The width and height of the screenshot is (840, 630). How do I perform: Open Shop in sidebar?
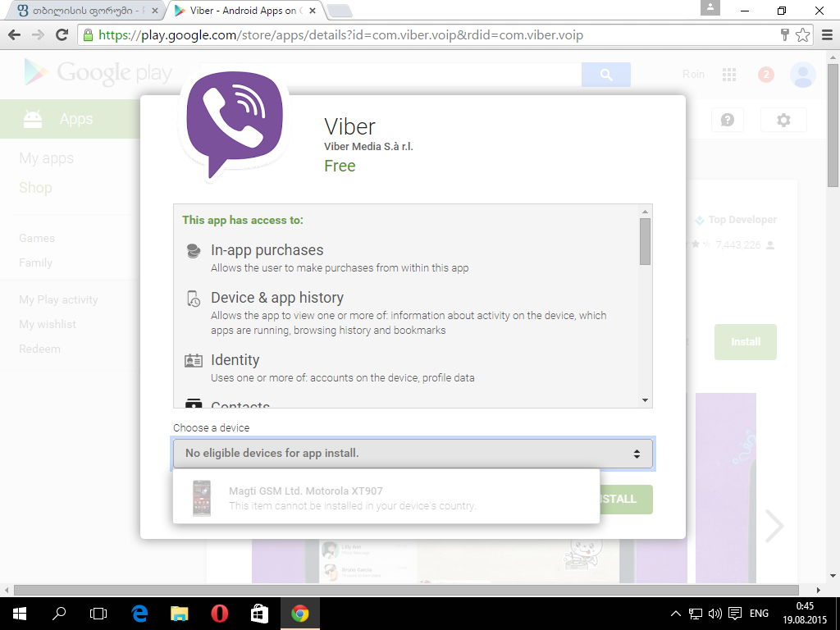click(35, 188)
